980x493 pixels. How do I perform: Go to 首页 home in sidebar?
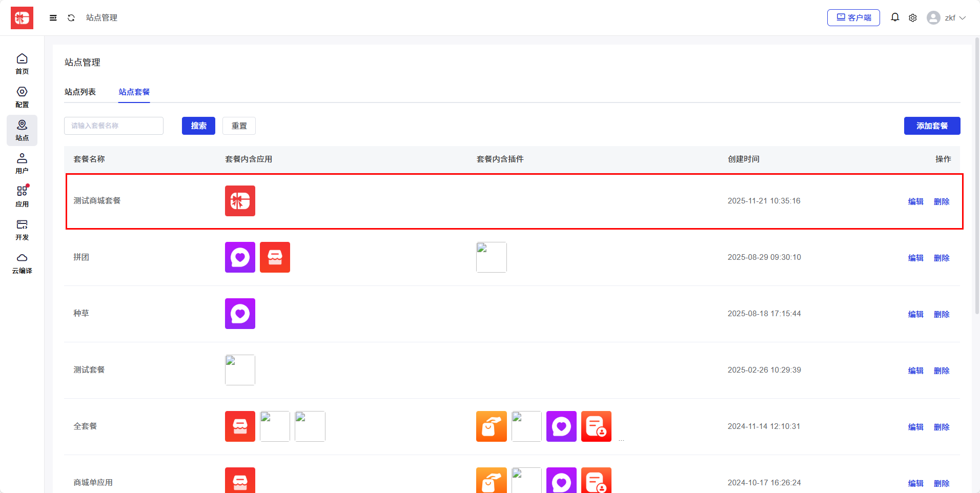22,64
